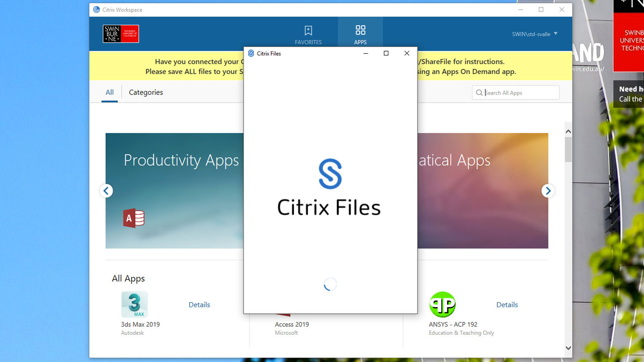
Task: Open the Favorites section icon
Action: tap(308, 31)
